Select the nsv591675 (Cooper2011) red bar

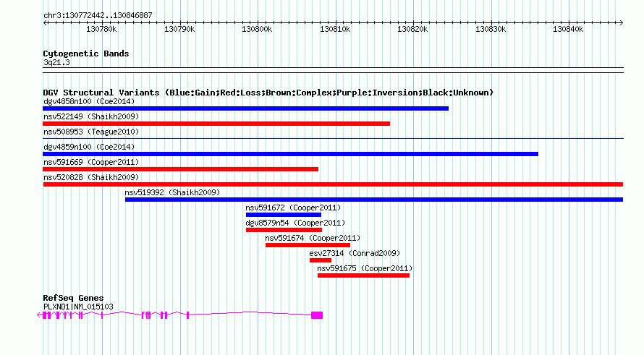tap(363, 275)
